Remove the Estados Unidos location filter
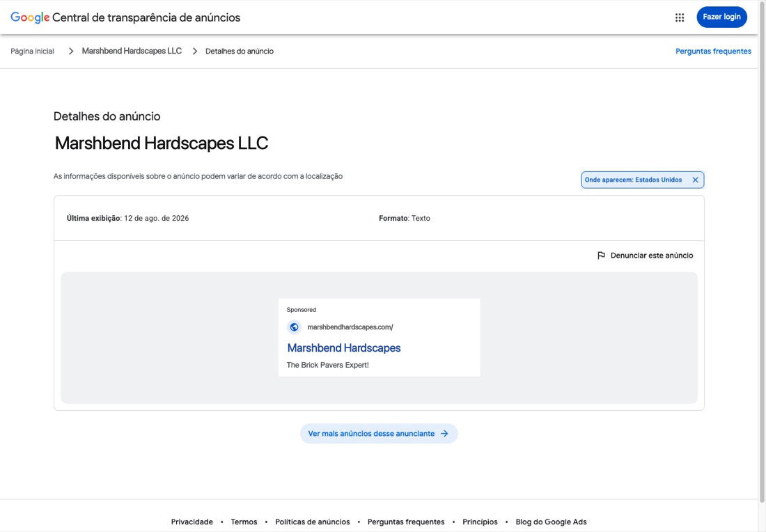The width and height of the screenshot is (766, 532). tap(695, 180)
